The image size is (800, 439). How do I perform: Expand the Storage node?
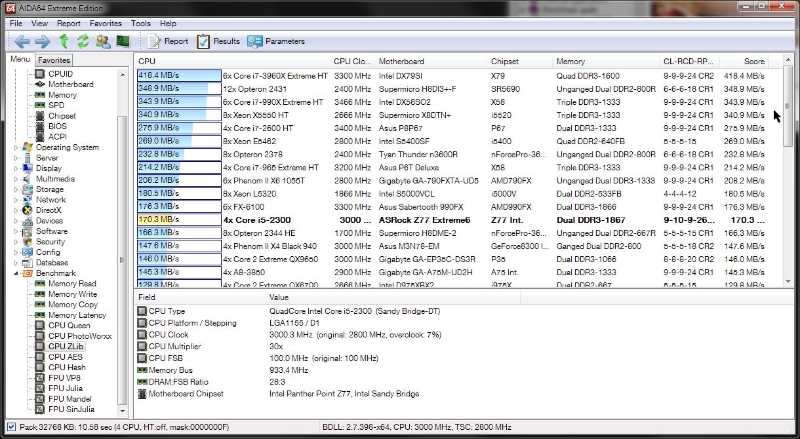point(16,189)
